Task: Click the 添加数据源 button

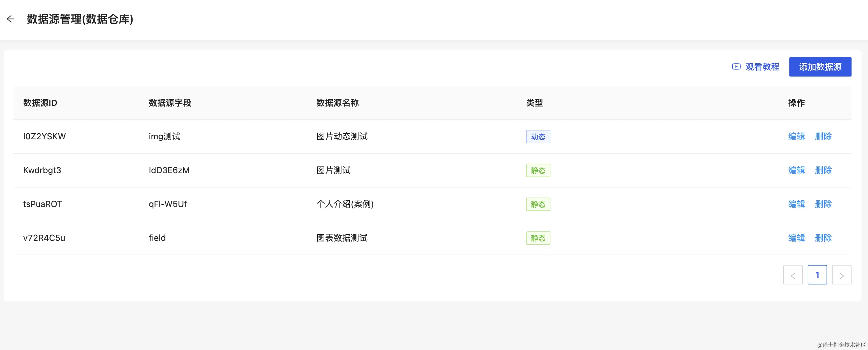Action: tap(820, 67)
